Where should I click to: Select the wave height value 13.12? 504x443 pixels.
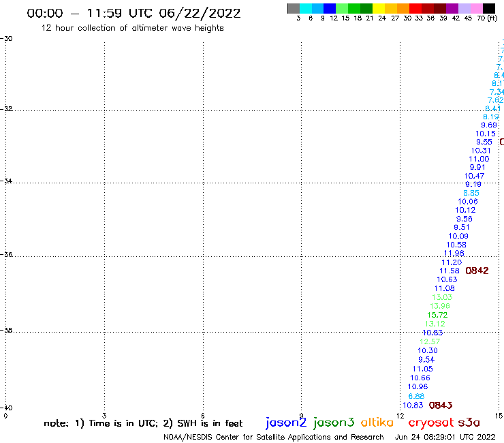pos(435,324)
